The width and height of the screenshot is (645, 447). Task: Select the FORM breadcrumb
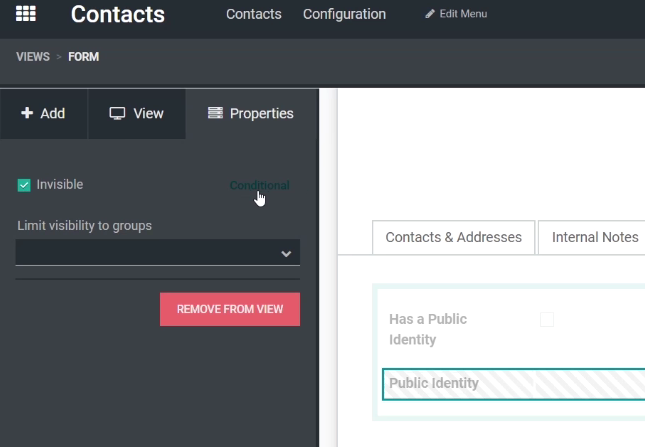(x=84, y=57)
